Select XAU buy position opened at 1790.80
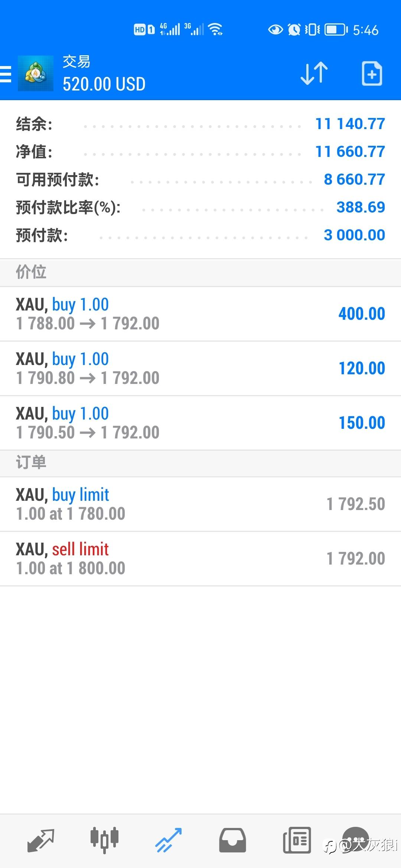Viewport: 401px width, 868px height. click(x=200, y=368)
